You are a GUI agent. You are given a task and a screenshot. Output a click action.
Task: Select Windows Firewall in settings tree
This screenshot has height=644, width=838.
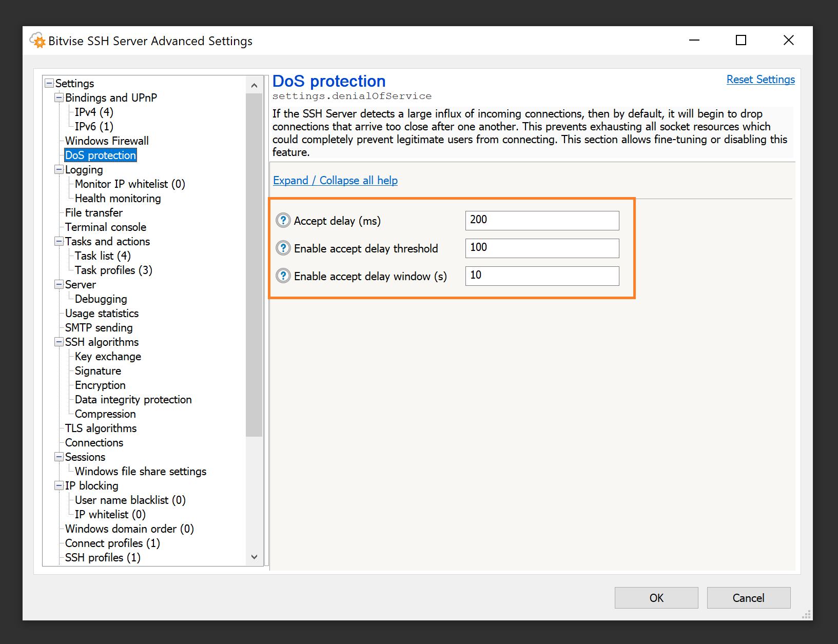107,141
